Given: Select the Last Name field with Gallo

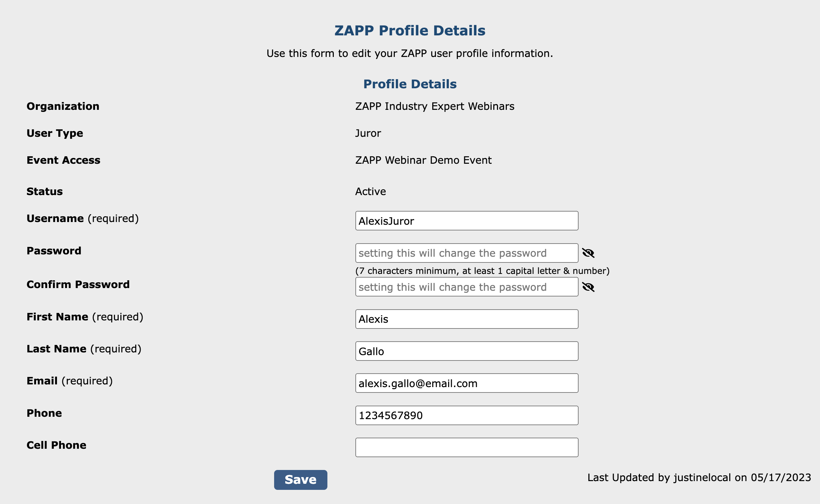Looking at the screenshot, I should pos(467,351).
